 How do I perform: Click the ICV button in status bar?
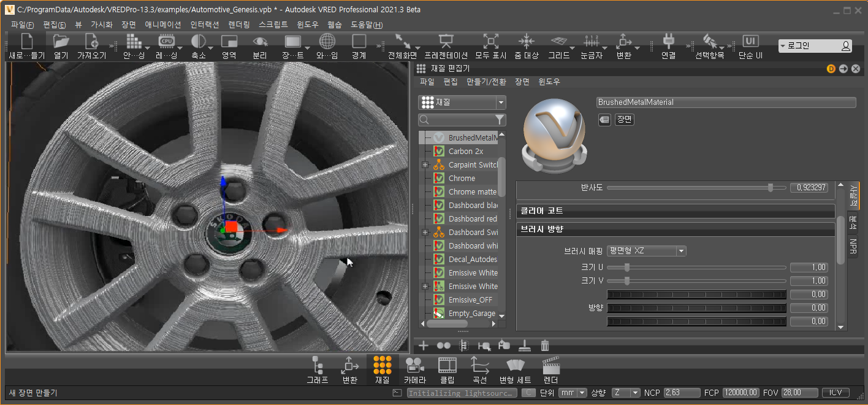(835, 393)
